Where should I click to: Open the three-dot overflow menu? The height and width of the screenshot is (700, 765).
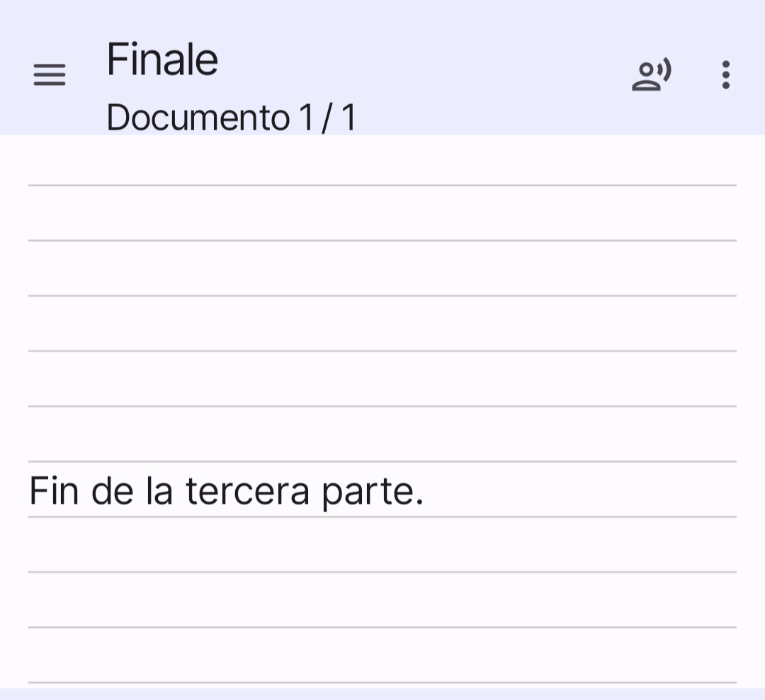725,74
